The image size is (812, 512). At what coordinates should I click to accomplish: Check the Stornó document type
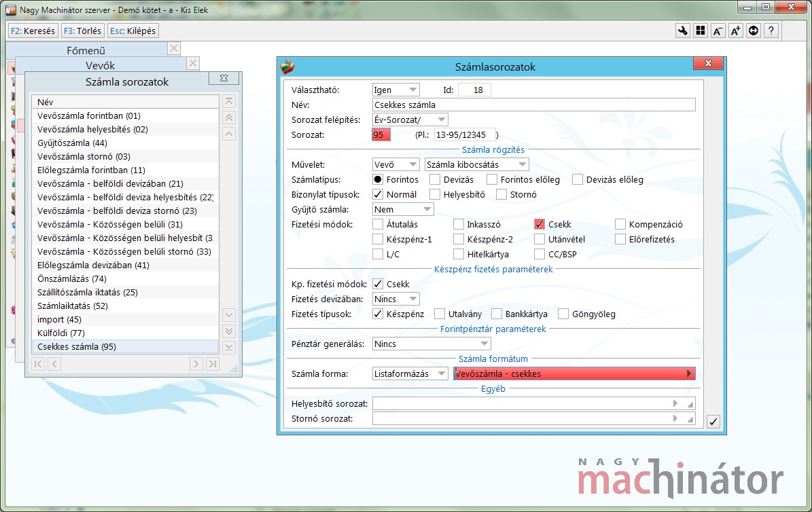tap(501, 195)
